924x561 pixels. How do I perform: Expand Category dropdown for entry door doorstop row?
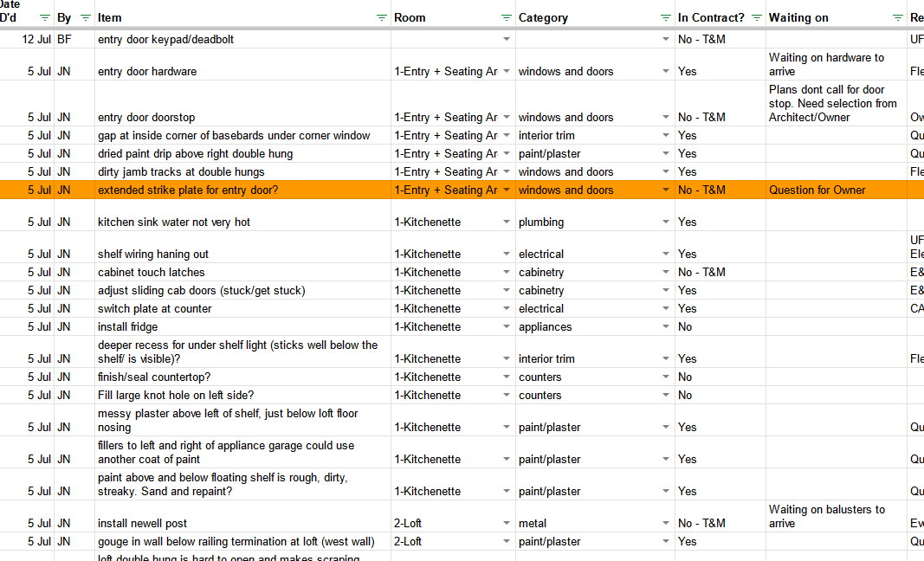(665, 117)
